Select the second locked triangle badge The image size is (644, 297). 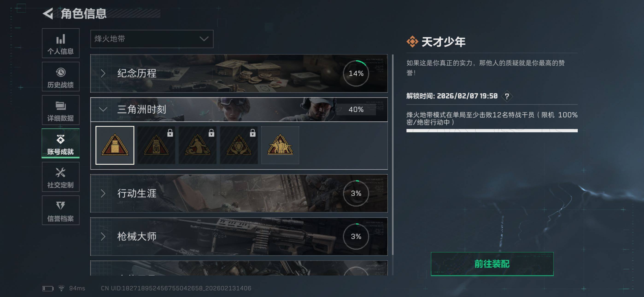click(156, 145)
